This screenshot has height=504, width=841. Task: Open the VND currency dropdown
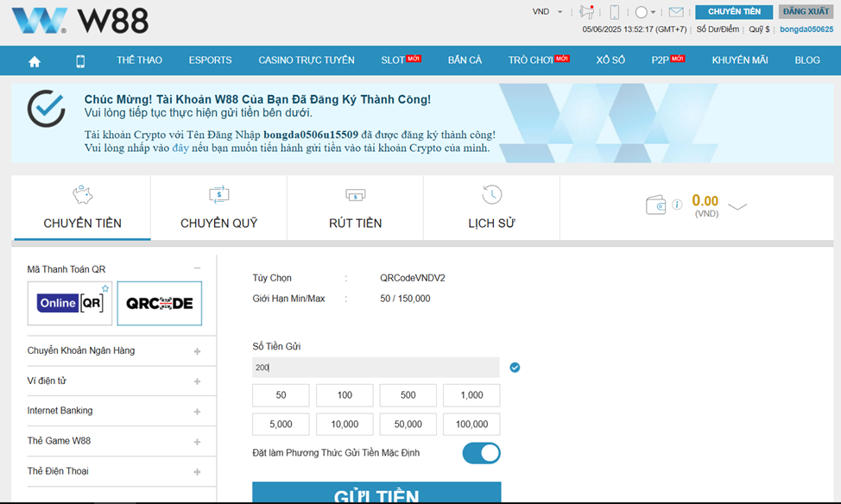pos(547,12)
